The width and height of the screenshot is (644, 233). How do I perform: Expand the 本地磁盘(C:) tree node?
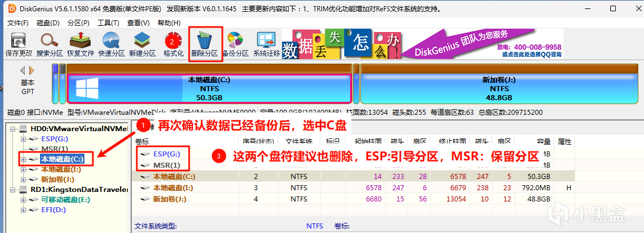(x=24, y=159)
